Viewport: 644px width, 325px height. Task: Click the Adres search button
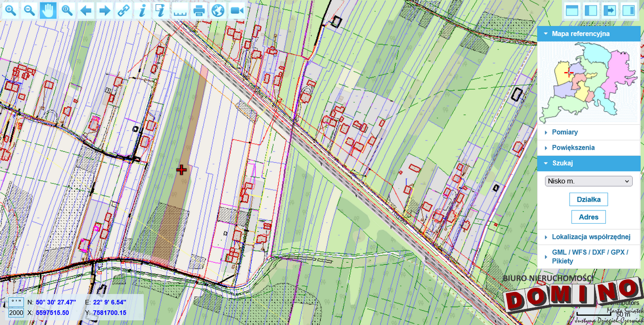pyautogui.click(x=588, y=217)
